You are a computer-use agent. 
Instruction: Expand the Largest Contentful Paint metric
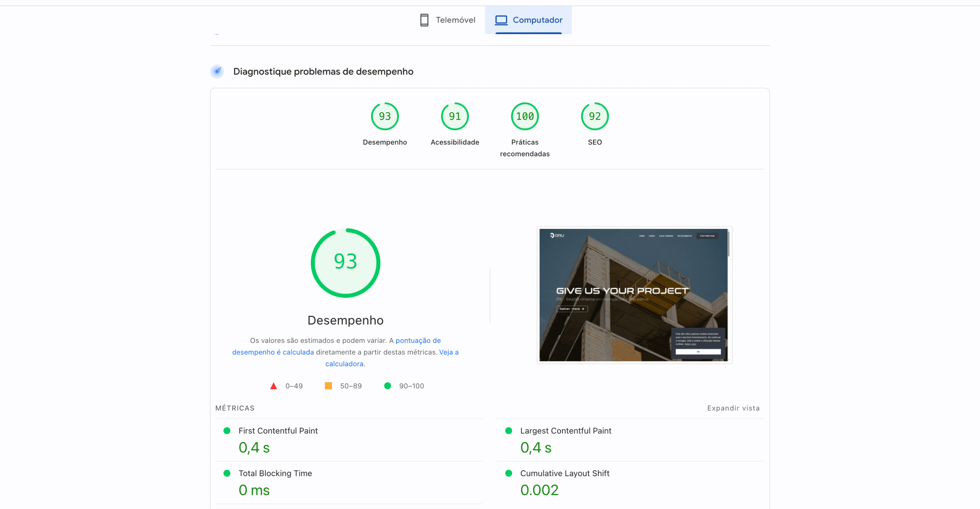[x=565, y=431]
